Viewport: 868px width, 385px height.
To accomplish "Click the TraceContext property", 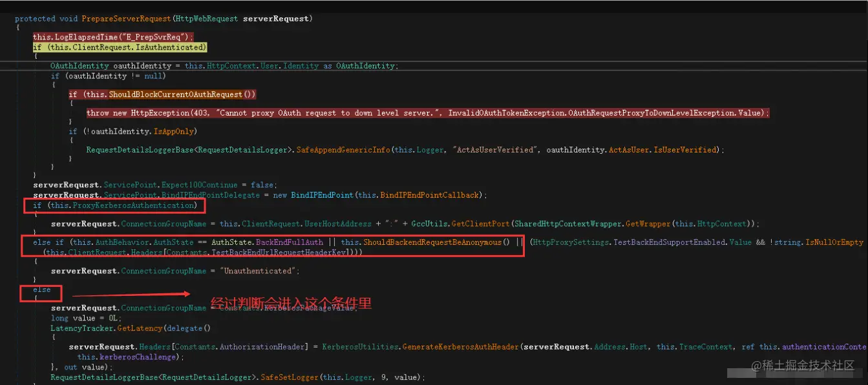I will (704, 347).
